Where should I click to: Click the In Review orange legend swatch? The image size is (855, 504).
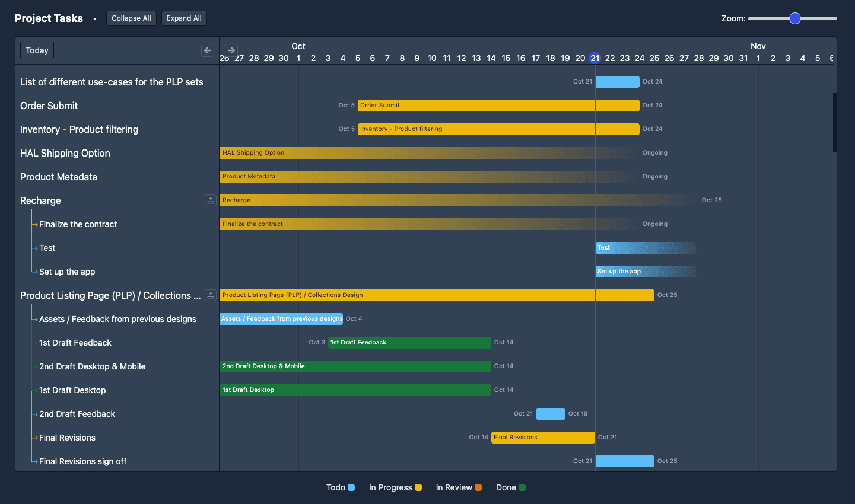(x=478, y=487)
